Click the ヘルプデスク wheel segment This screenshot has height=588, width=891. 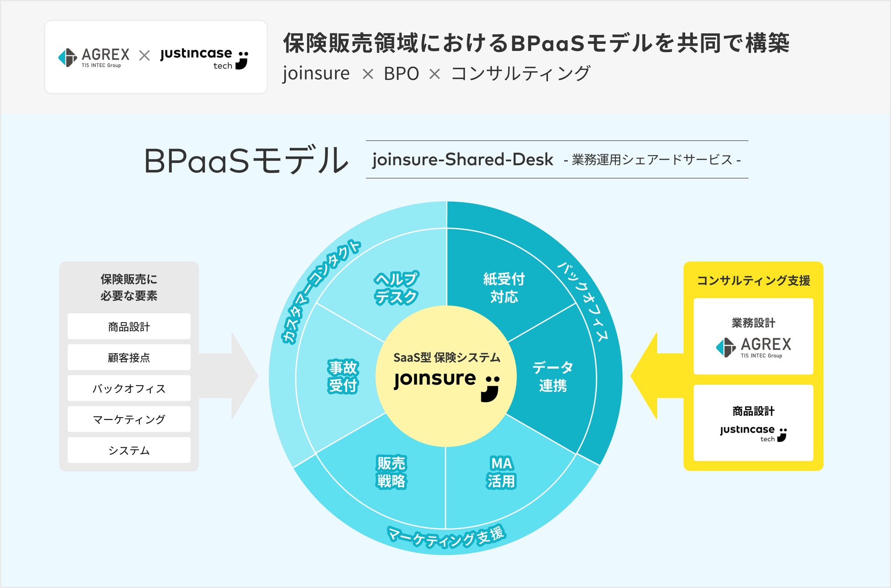point(396,288)
